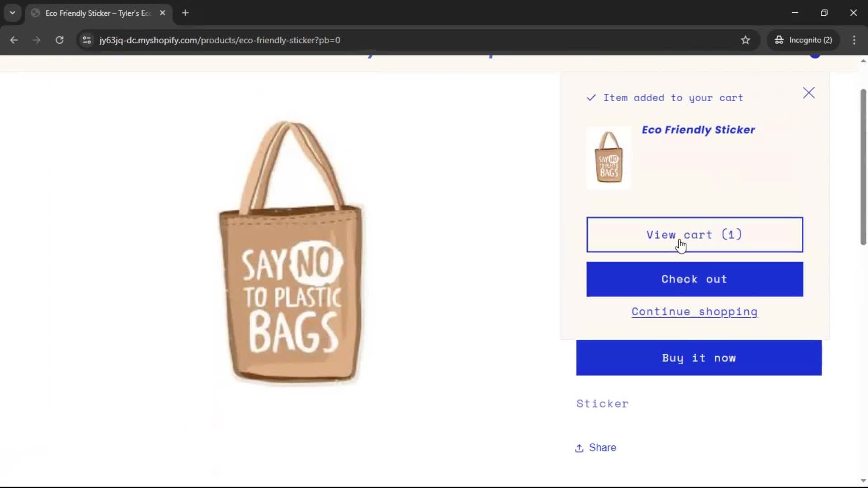This screenshot has width=868, height=488.
Task: Close the Eco Friendly Sticker tab
Action: coord(162,13)
